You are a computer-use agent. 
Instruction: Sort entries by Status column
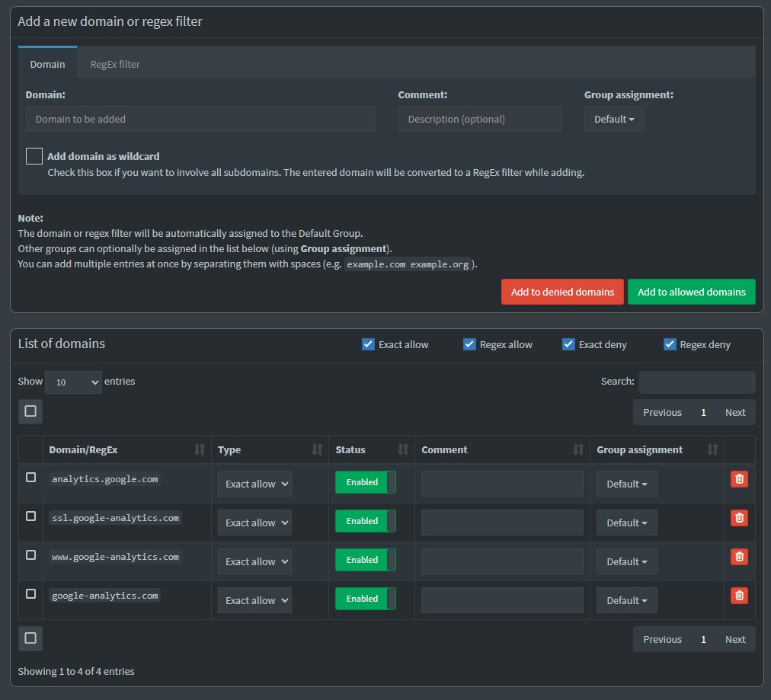403,449
